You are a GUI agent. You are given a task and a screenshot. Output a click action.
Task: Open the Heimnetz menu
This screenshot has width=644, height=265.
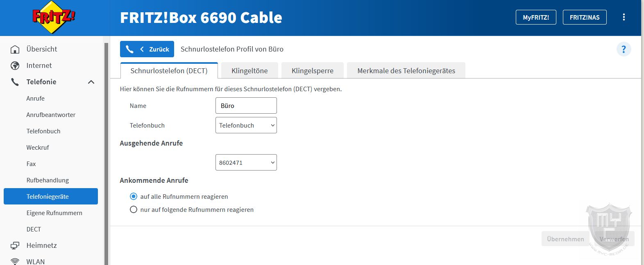41,245
